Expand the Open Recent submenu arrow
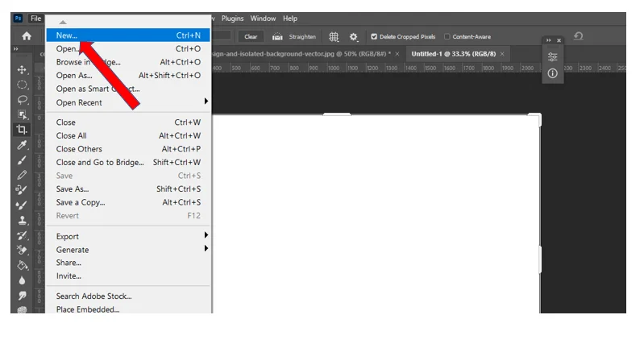Viewport: 644px width, 344px height. tap(206, 101)
